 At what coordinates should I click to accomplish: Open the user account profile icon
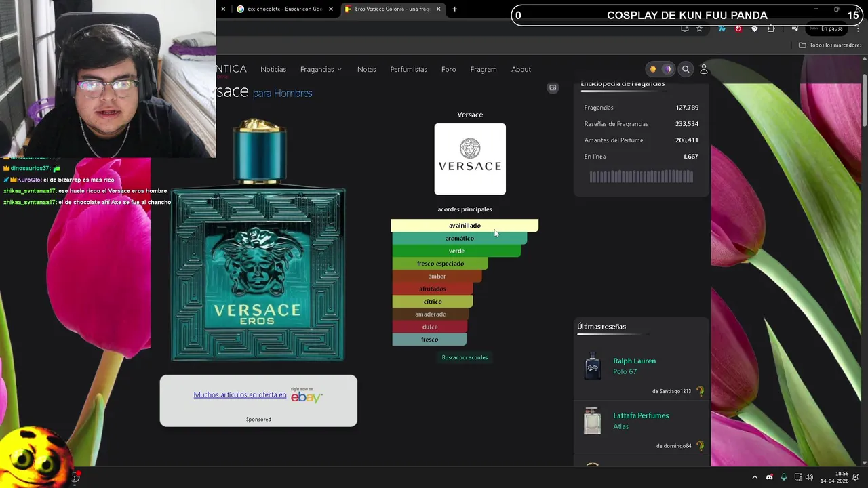[704, 69]
